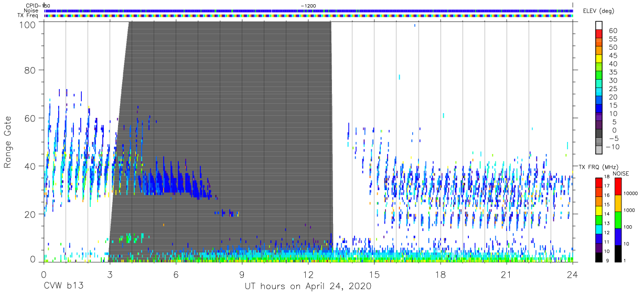Click the cyan 12 MHz swatch in TX FRQ colorbar
Screen dimensions: 644x297
[x=598, y=228]
